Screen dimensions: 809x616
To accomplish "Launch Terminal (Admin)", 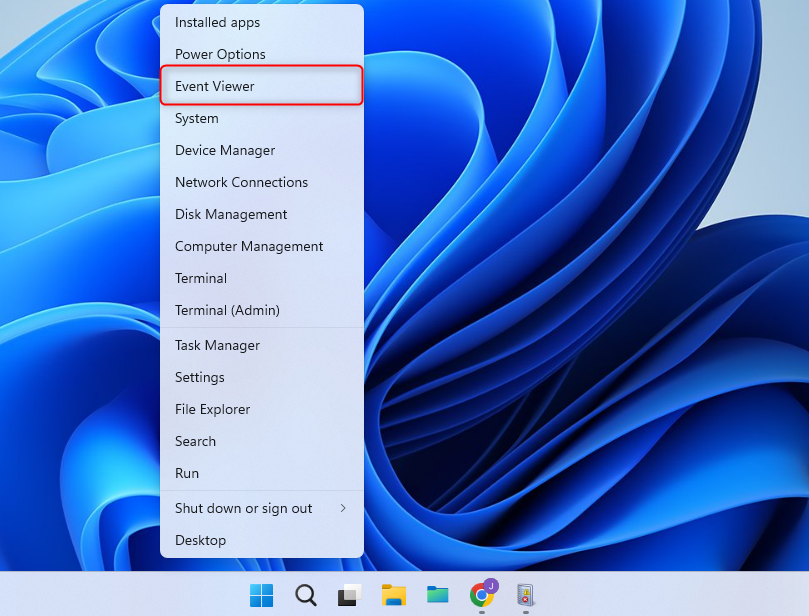I will point(229,310).
